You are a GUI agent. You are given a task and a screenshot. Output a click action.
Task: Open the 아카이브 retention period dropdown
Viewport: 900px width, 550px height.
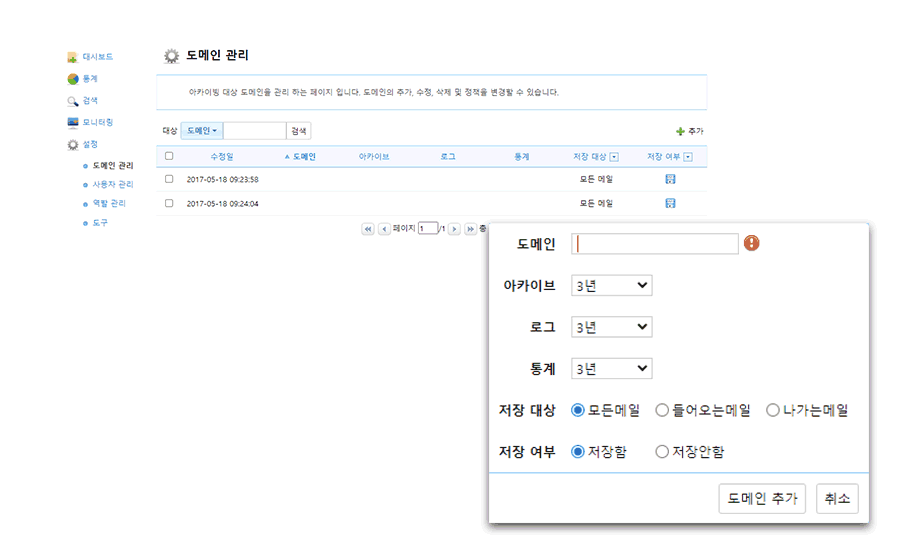611,286
